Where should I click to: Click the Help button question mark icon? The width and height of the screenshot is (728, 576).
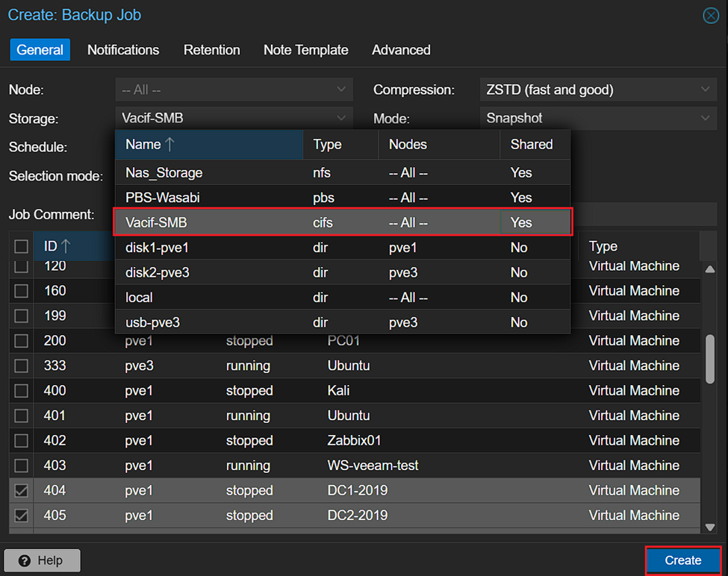25,560
